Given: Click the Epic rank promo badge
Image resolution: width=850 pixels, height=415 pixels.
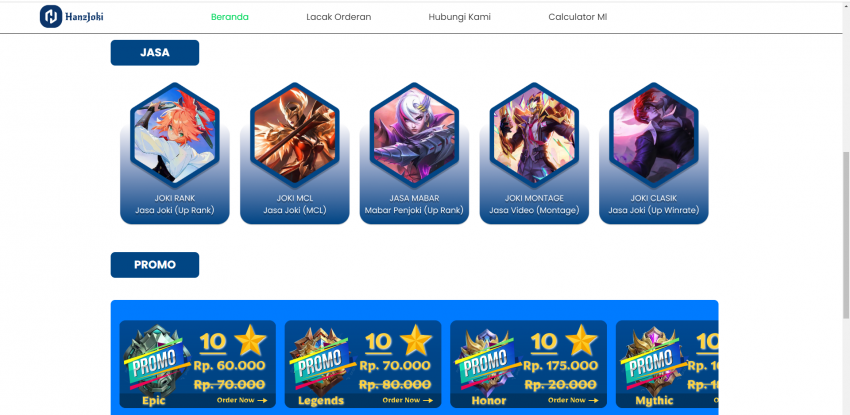Looking at the screenshot, I should pos(157,359).
